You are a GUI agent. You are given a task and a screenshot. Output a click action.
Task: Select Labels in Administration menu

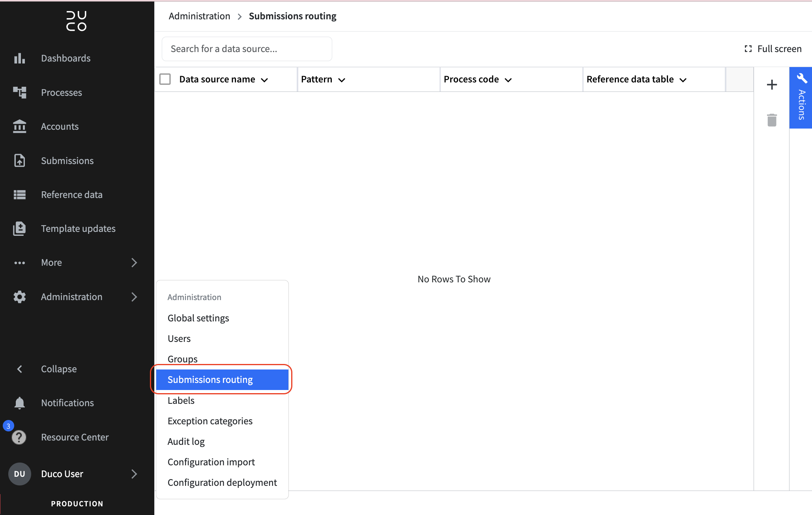coord(223,401)
